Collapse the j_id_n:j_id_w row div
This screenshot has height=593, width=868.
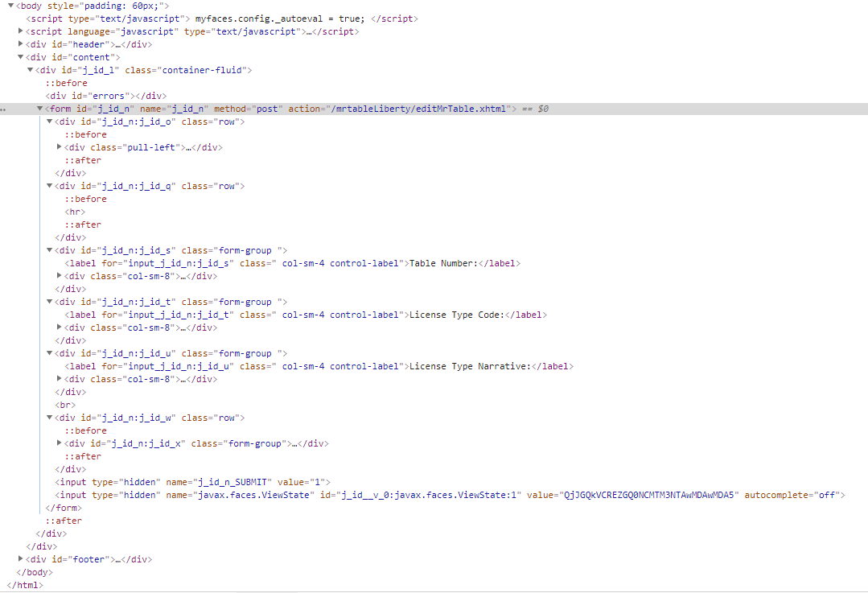coord(49,418)
